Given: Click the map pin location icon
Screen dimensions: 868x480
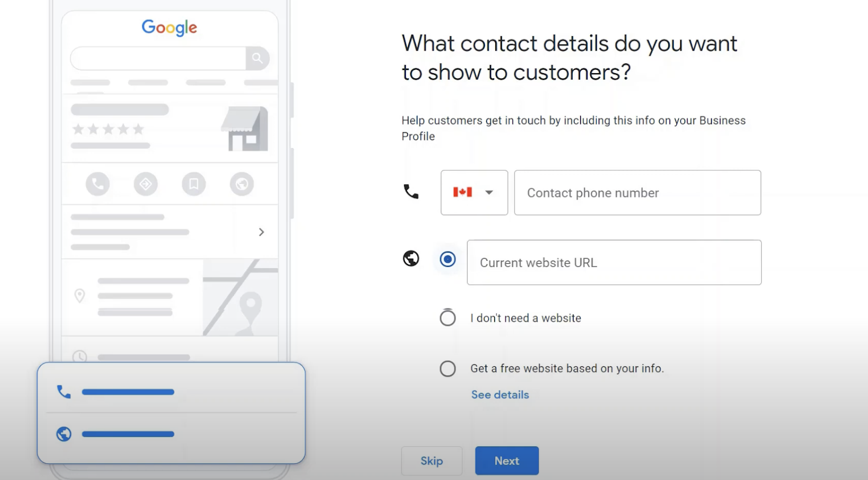Looking at the screenshot, I should point(80,296).
